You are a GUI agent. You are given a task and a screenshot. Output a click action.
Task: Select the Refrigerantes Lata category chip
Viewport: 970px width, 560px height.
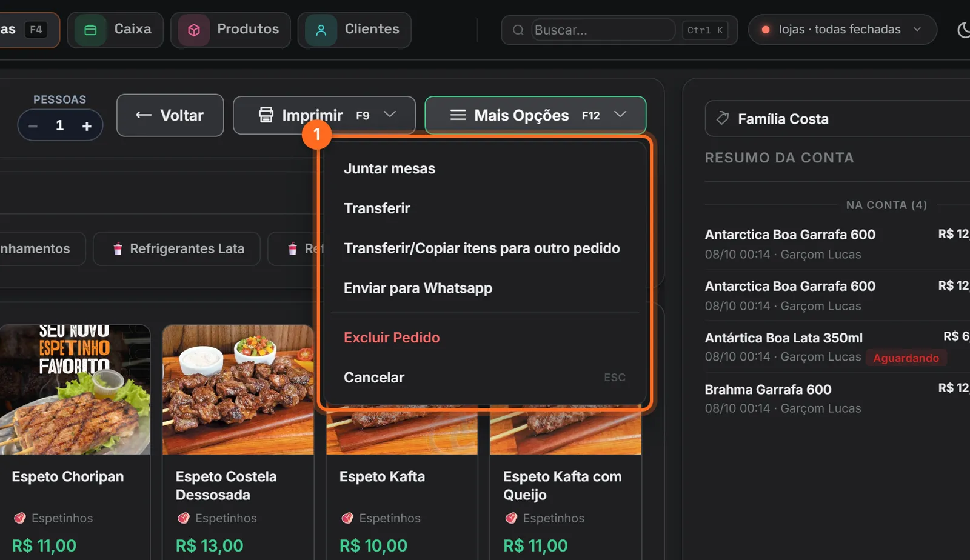[176, 248]
